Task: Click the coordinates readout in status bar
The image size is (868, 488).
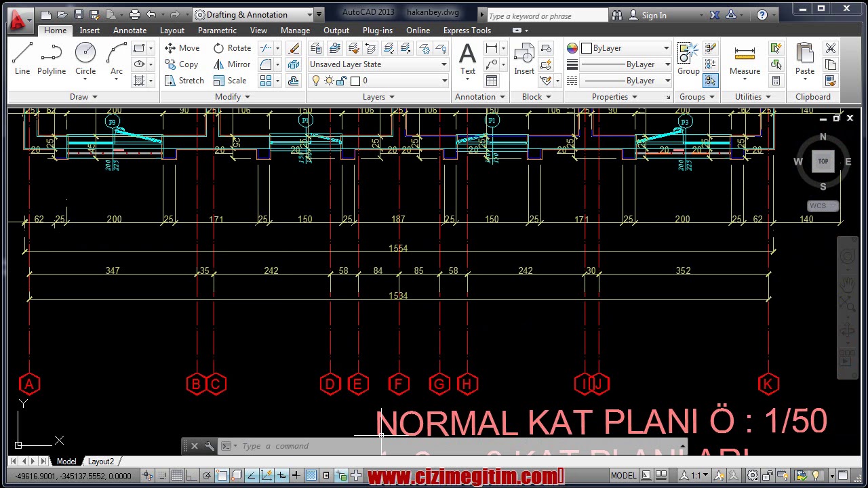Action: tap(73, 476)
